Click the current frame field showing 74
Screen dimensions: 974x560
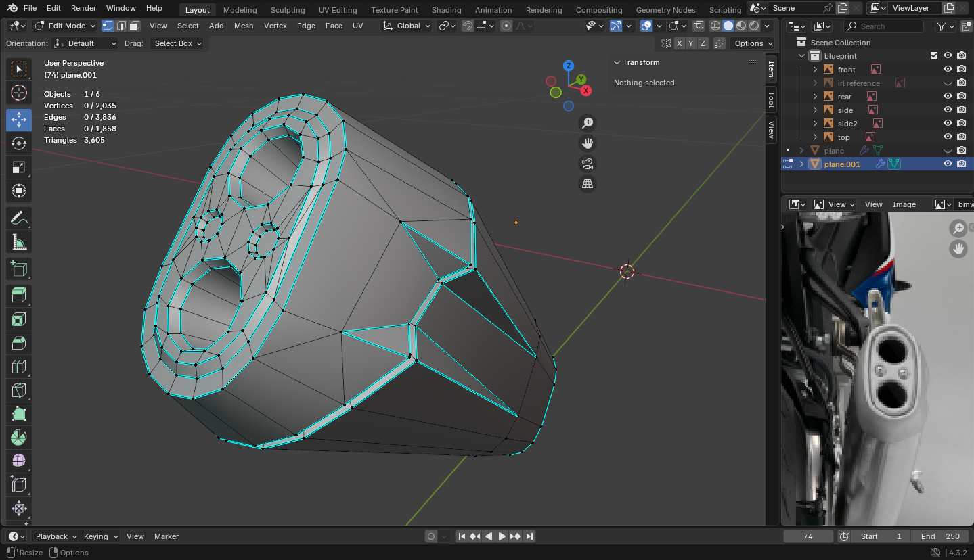coord(807,536)
